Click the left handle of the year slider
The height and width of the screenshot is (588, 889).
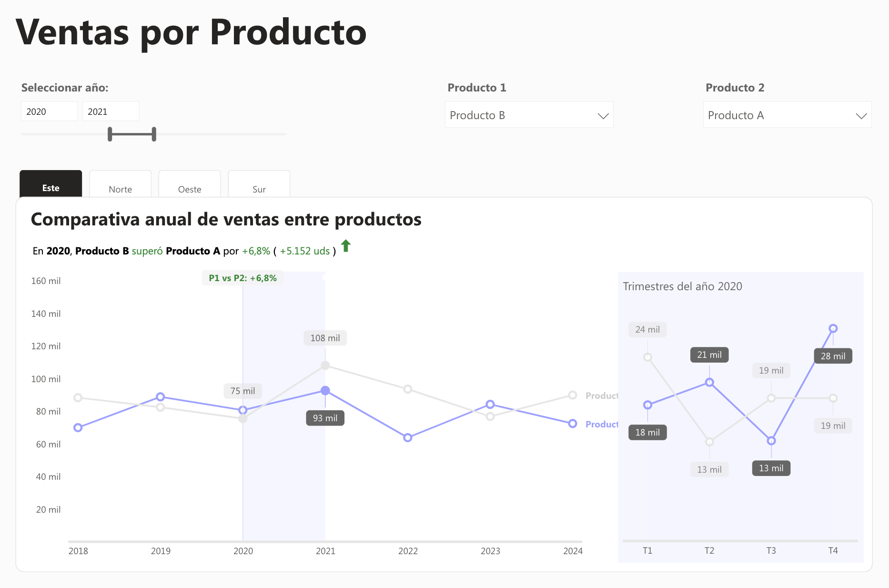(x=110, y=134)
